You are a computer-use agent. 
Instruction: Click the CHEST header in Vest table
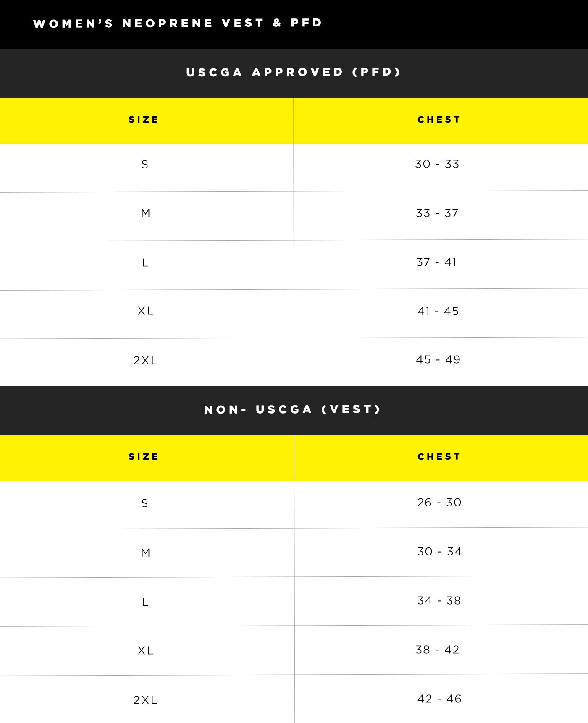[x=439, y=457]
